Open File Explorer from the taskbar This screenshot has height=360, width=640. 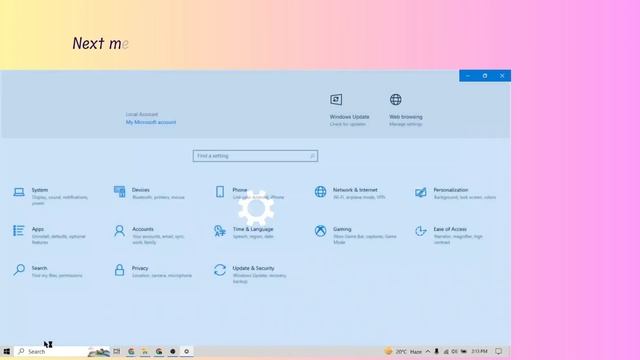click(145, 351)
